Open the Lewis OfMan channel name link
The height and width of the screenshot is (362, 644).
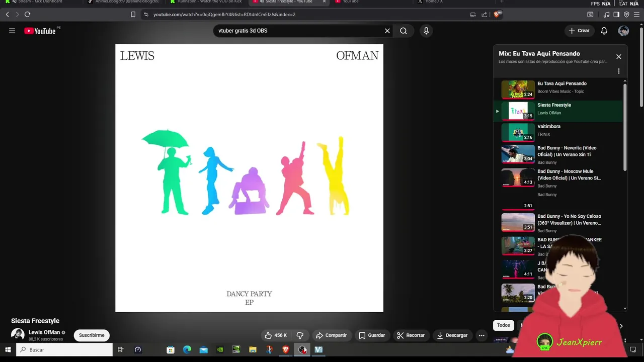[x=44, y=332]
